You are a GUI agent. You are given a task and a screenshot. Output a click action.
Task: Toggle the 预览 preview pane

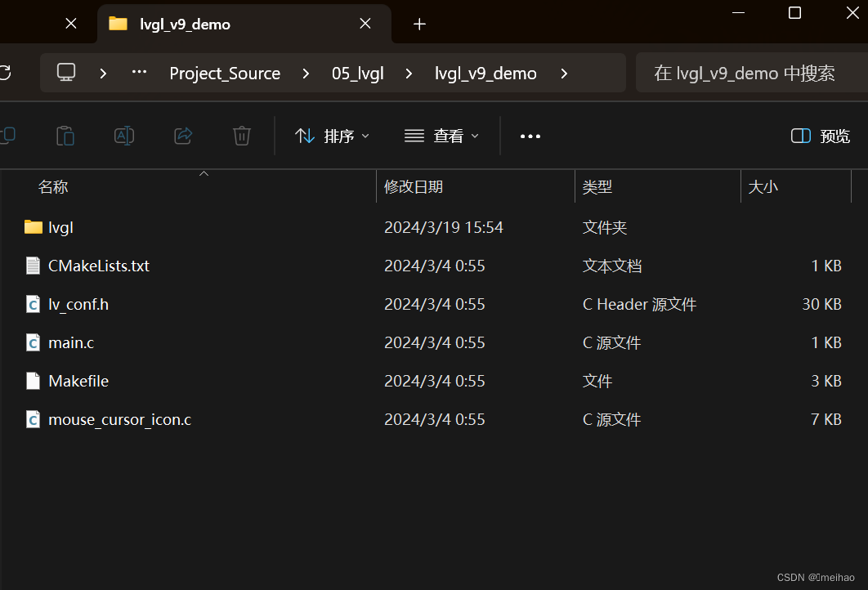(x=821, y=136)
